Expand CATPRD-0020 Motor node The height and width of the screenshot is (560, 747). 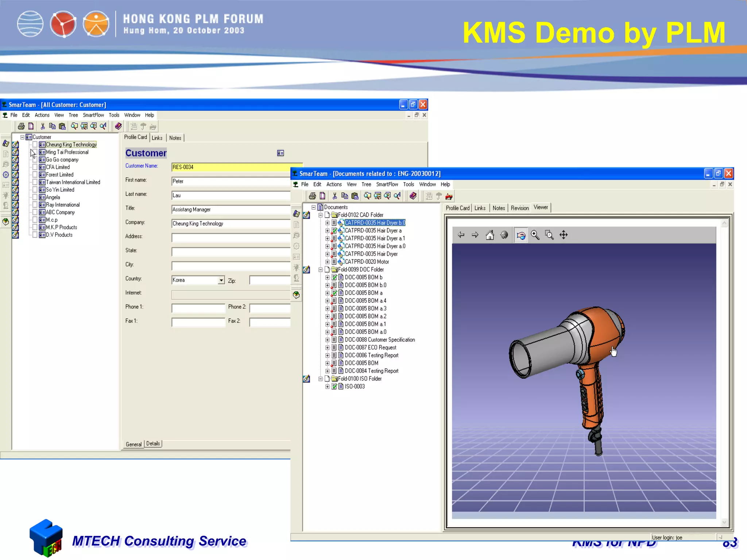tap(328, 262)
